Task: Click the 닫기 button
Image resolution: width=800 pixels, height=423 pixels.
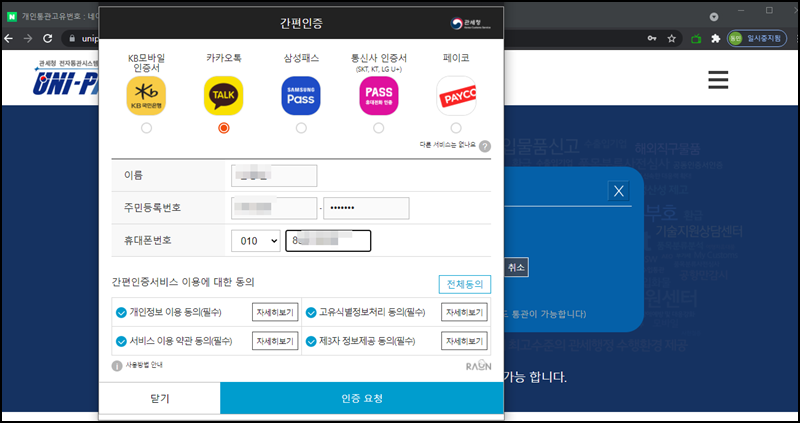Action: pyautogui.click(x=160, y=399)
